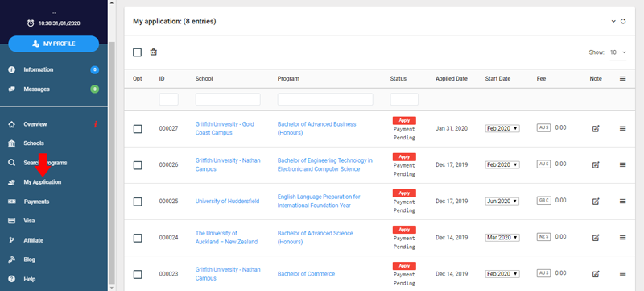The height and width of the screenshot is (291, 644).
Task: Open row menu for application 000026
Action: click(622, 164)
